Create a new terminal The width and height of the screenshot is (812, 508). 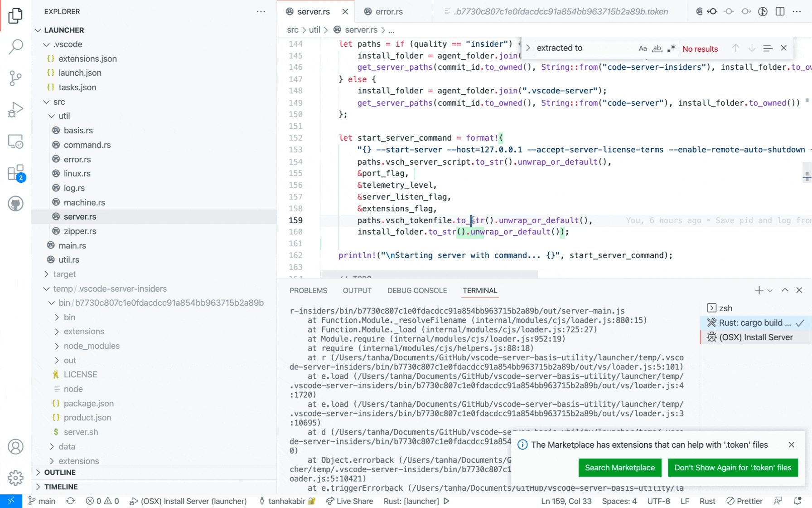(759, 290)
